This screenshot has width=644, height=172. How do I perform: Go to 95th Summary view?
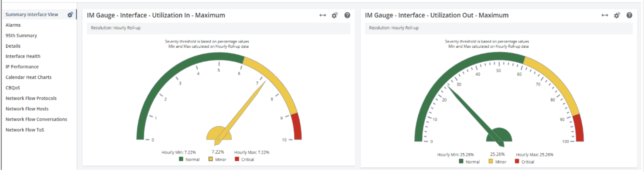coord(21,35)
